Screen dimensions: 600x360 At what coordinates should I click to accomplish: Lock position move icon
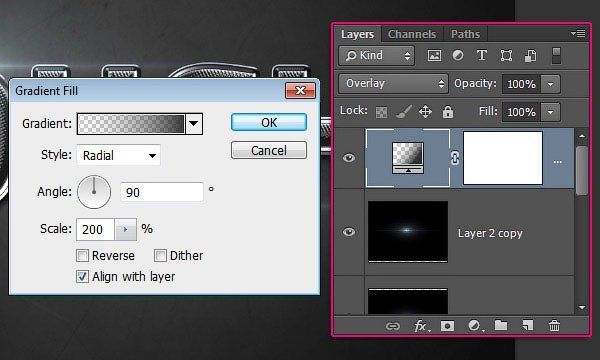(x=425, y=112)
